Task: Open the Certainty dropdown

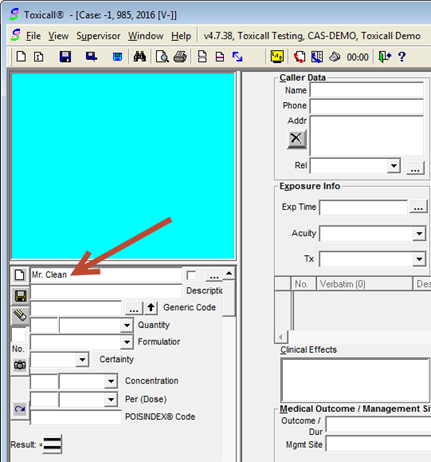Action: (82, 360)
